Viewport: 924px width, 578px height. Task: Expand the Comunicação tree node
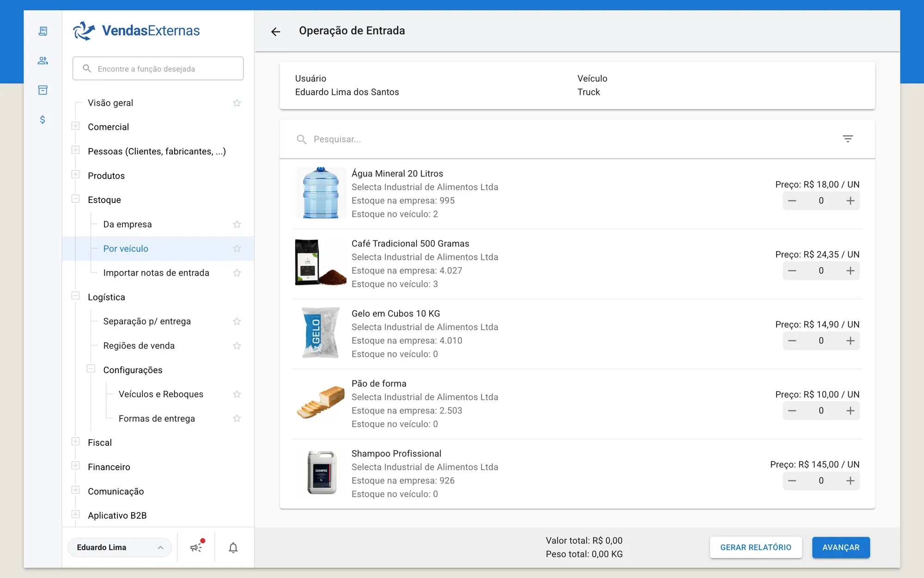76,490
